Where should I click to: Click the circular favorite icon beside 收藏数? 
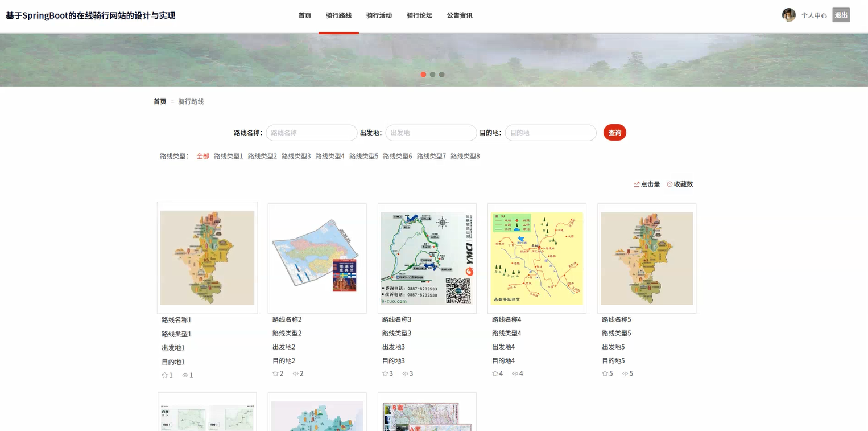[x=669, y=184]
